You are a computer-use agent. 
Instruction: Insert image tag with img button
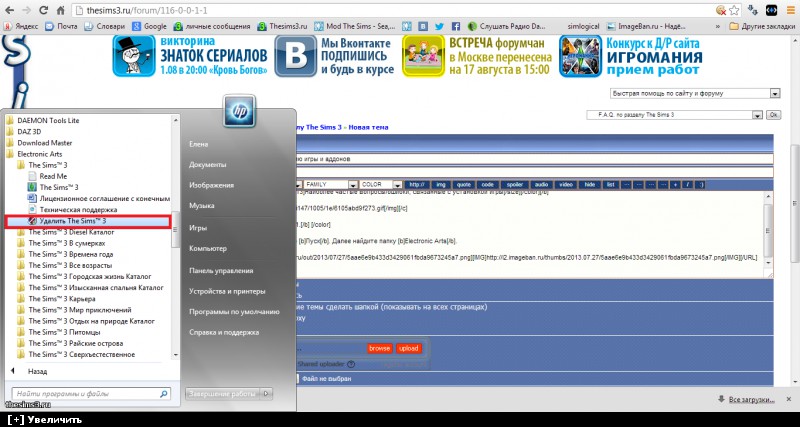pyautogui.click(x=441, y=184)
